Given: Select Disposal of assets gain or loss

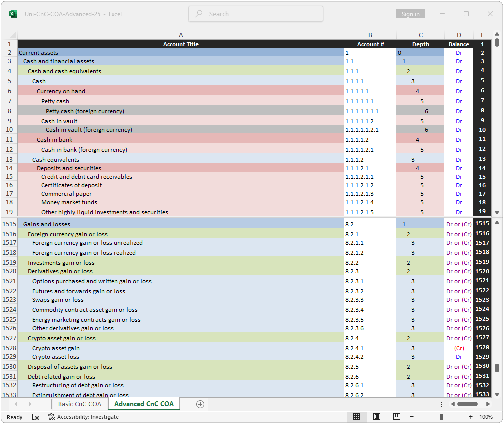Looking at the screenshot, I should tap(181, 367).
